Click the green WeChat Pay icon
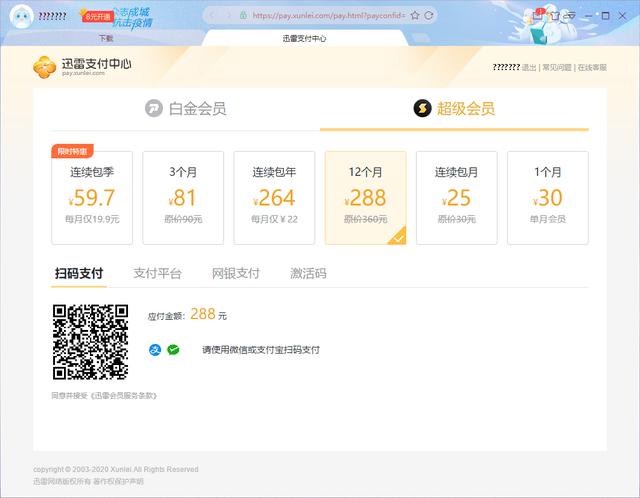Viewport: 640px width, 498px height. pyautogui.click(x=173, y=350)
